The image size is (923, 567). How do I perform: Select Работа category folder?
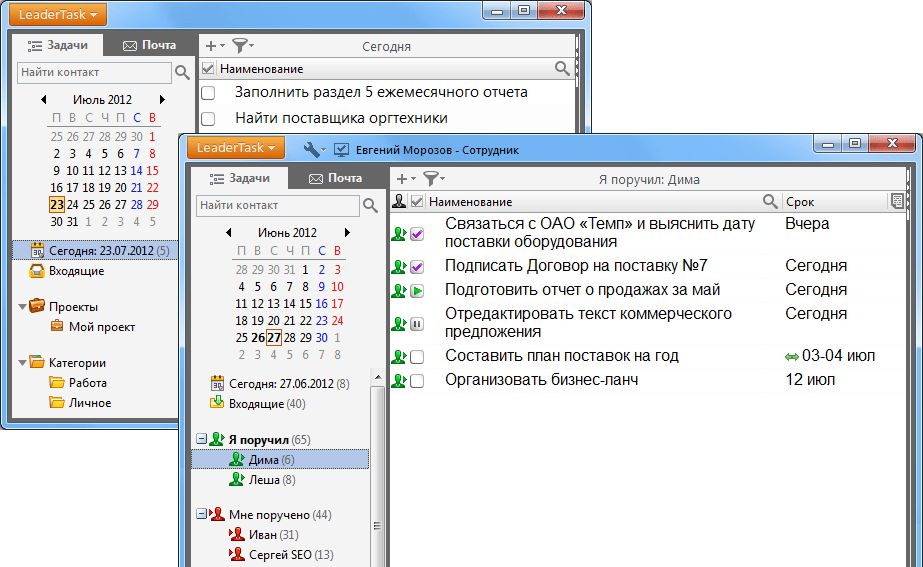pyautogui.click(x=78, y=383)
